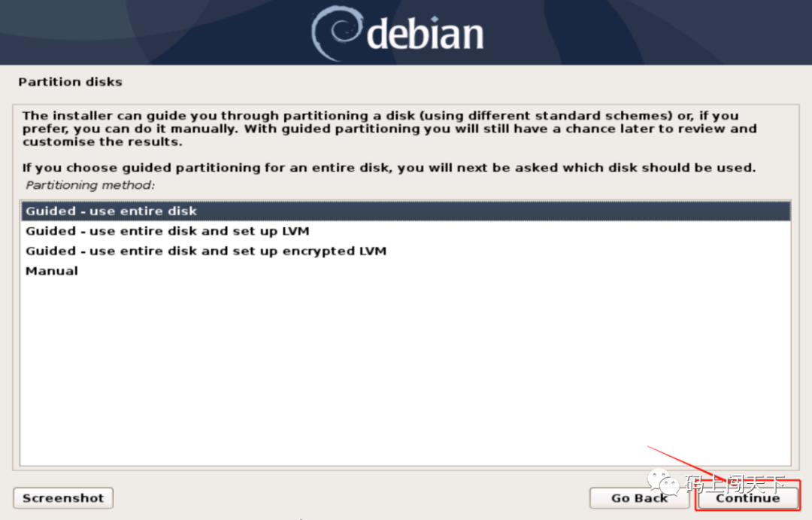Click the Debian swirl logo
The width and height of the screenshot is (812, 520).
coord(336,33)
